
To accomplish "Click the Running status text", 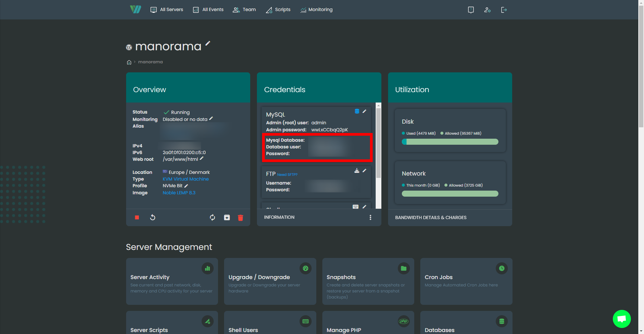I will tap(180, 112).
